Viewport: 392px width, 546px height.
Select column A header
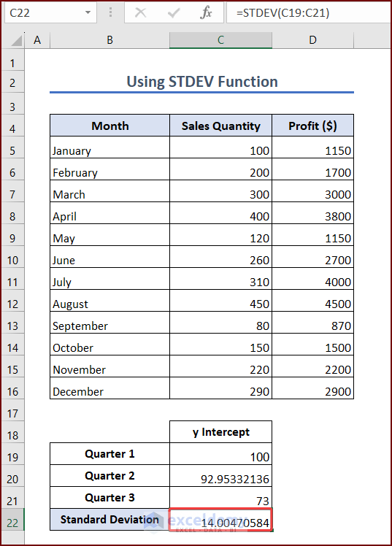[x=37, y=40]
